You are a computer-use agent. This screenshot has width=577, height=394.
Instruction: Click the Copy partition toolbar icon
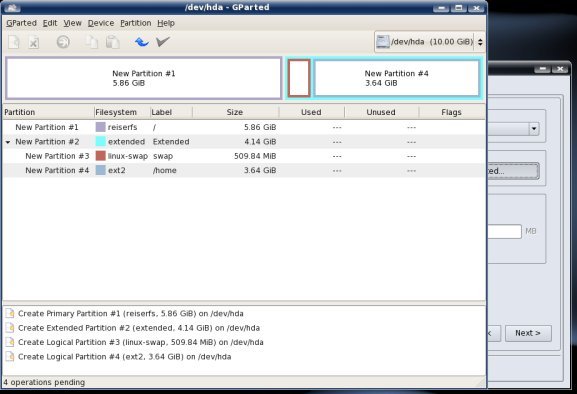point(92,42)
